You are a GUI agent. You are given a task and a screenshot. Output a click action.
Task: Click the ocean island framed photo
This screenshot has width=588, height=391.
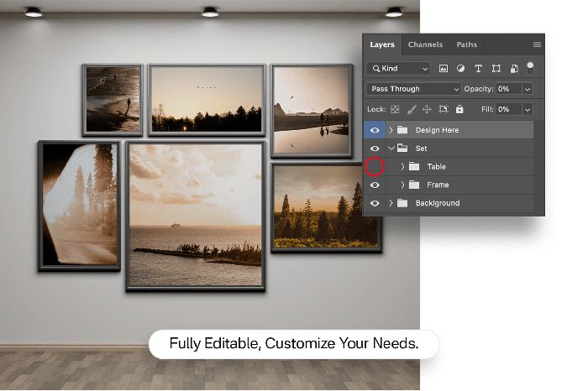point(196,216)
